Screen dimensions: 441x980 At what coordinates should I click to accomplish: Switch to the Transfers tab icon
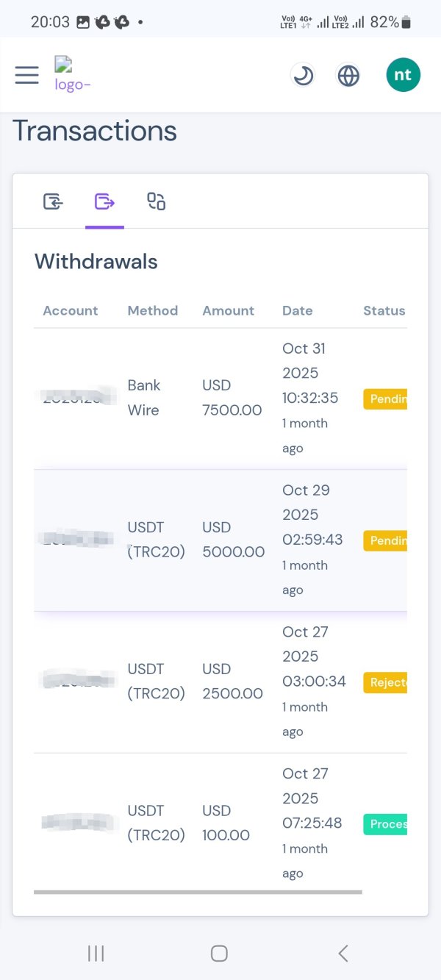point(156,201)
